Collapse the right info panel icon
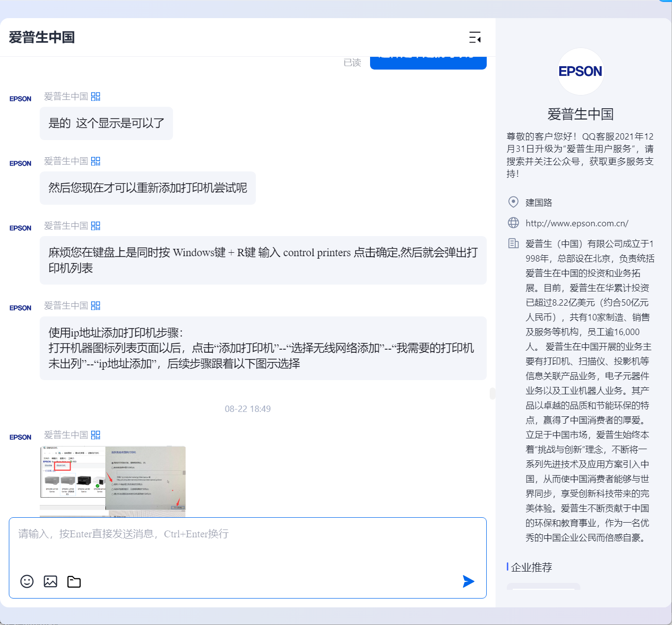 pos(475,37)
